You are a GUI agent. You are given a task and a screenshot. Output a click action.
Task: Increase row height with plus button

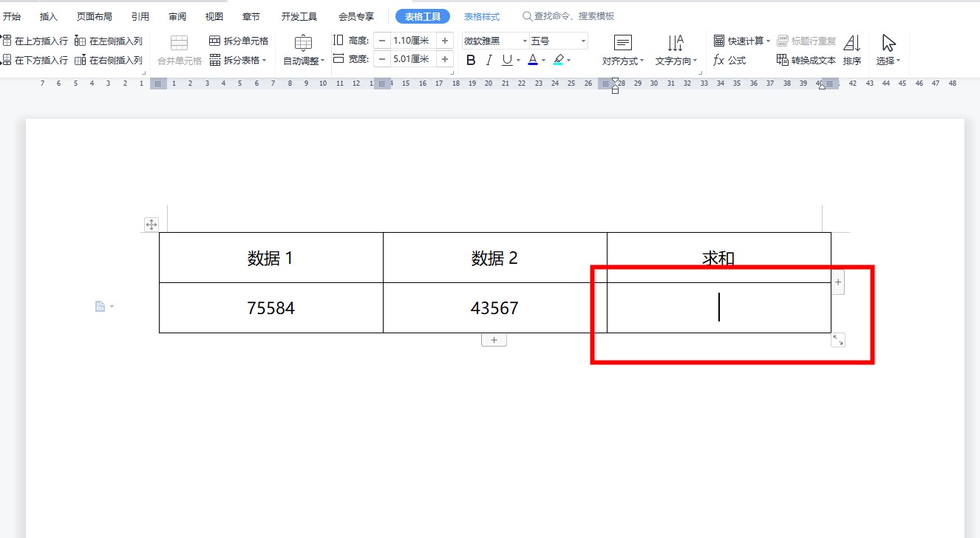click(x=445, y=41)
